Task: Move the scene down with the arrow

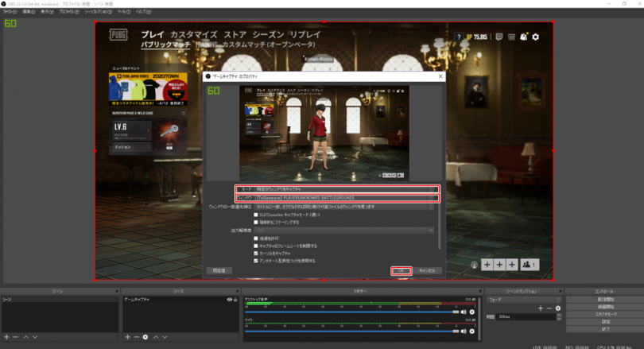Action: [35, 337]
